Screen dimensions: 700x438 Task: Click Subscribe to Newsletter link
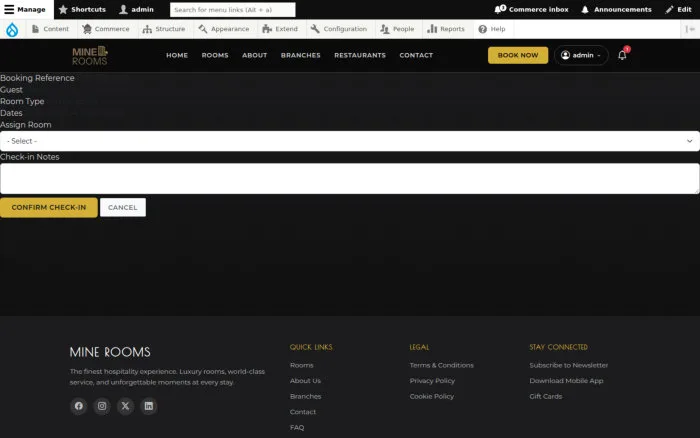point(569,365)
